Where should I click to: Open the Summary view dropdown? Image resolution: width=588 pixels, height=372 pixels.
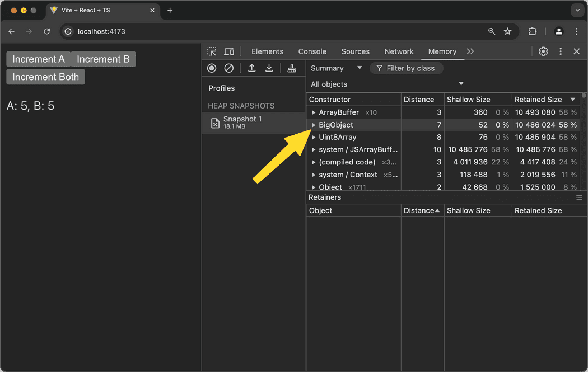(x=337, y=68)
